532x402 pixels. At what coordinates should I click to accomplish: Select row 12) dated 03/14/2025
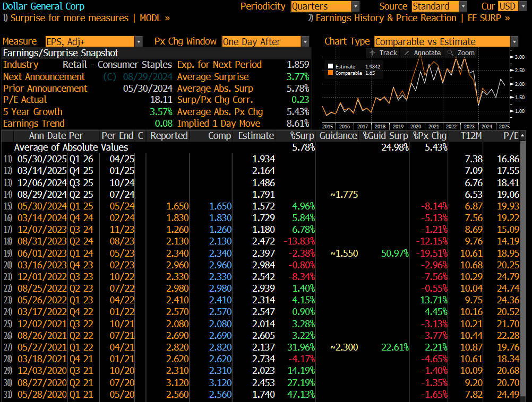click(261, 170)
